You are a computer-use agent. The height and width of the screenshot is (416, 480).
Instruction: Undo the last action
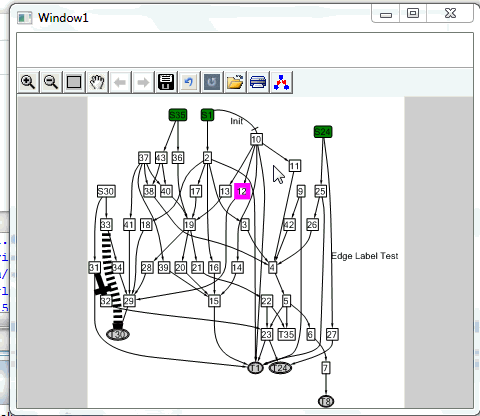point(189,82)
